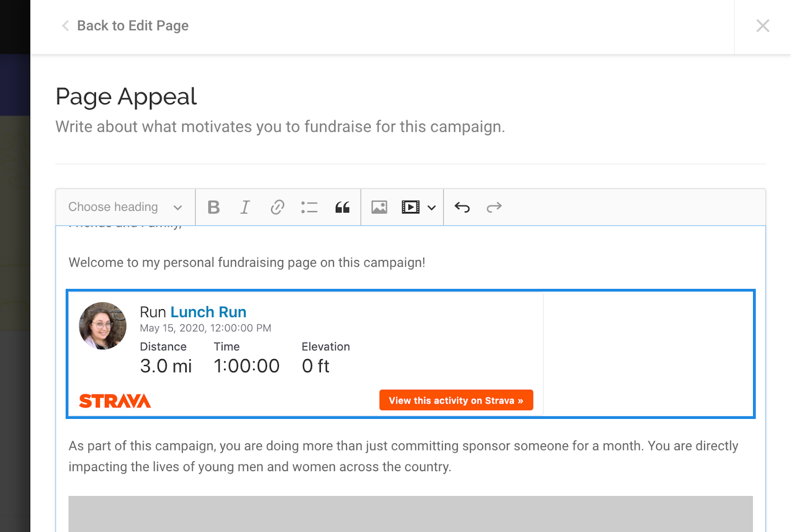Insert a hyperlink with link icon
The image size is (791, 532).
(x=277, y=207)
